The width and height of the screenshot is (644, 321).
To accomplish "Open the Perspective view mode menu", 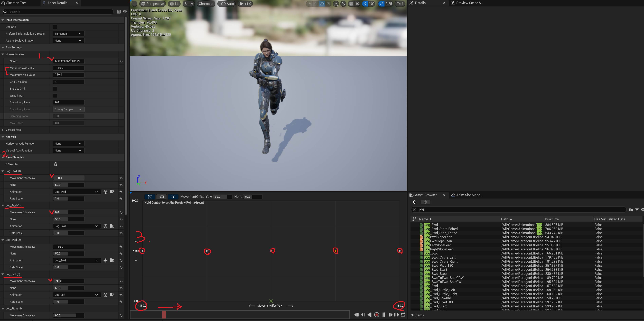I will pyautogui.click(x=153, y=4).
